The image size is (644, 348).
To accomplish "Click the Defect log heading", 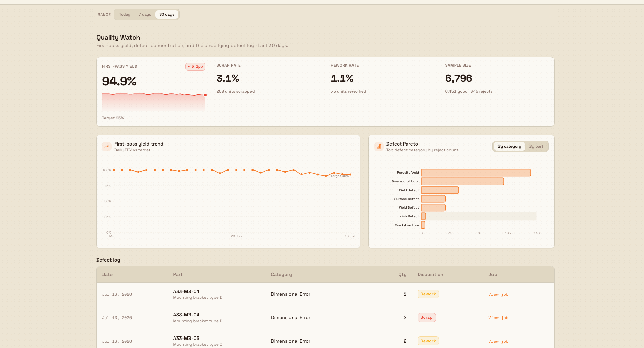I will (108, 260).
